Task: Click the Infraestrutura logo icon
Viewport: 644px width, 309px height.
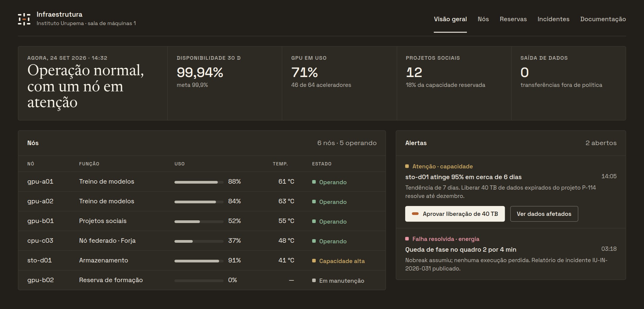Action: [x=24, y=19]
